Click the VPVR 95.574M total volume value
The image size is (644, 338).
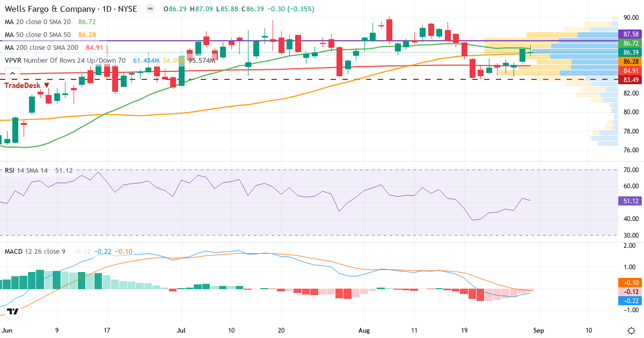point(201,61)
